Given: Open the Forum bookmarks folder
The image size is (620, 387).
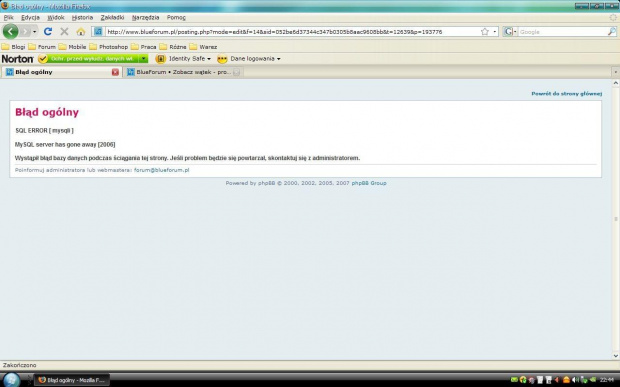Looking at the screenshot, I should coord(42,47).
